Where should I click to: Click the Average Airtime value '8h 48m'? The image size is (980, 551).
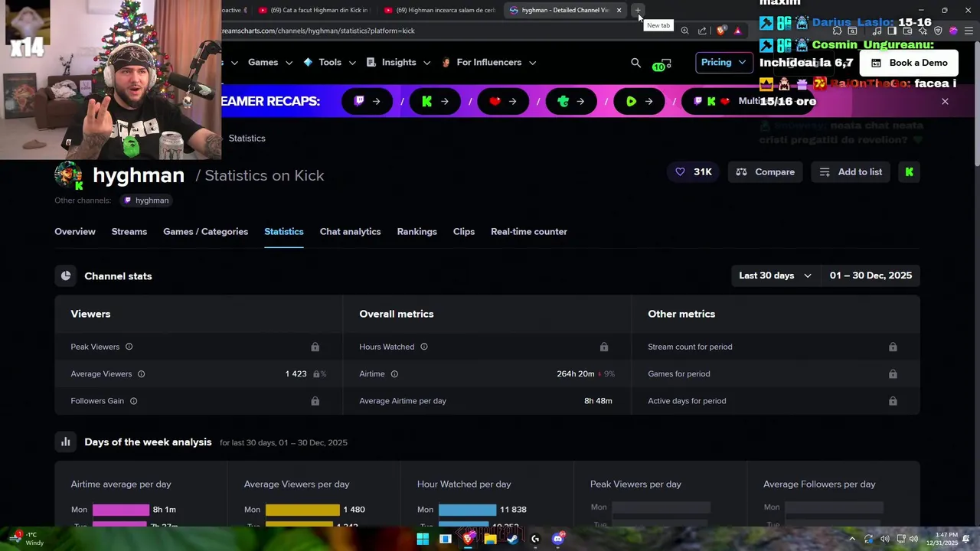[x=598, y=401]
